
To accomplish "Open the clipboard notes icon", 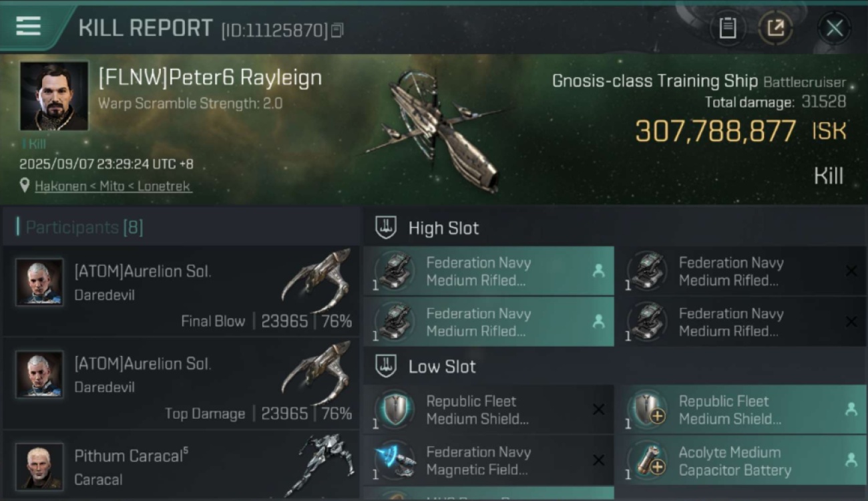I will click(x=727, y=28).
